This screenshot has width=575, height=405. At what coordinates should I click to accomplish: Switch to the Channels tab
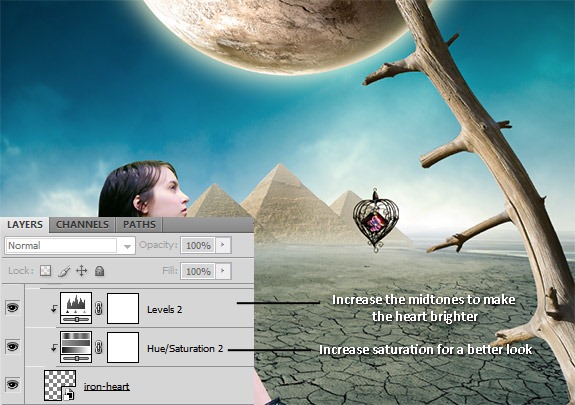[82, 225]
